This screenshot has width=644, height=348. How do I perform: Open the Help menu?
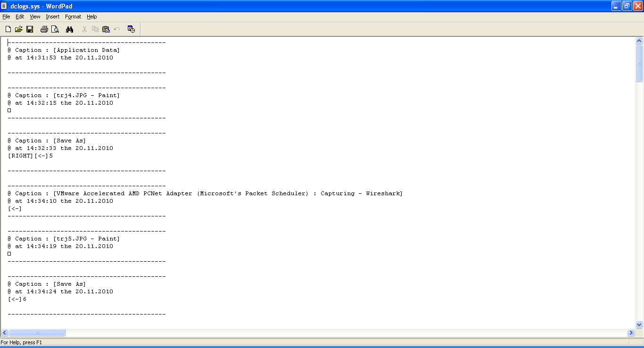pos(92,17)
